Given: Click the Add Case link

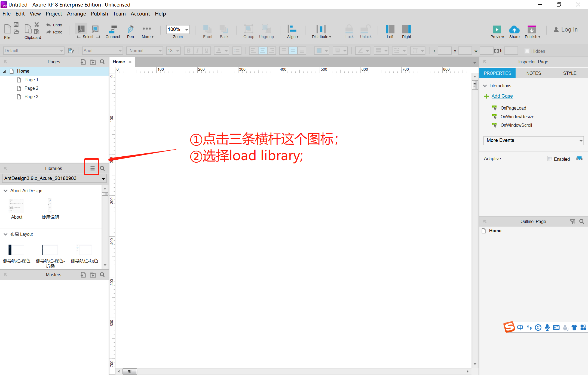Looking at the screenshot, I should (502, 96).
